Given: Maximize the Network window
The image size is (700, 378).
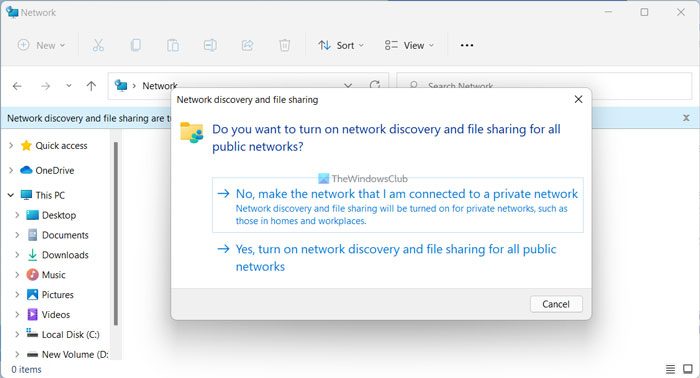Looking at the screenshot, I should click(x=644, y=12).
